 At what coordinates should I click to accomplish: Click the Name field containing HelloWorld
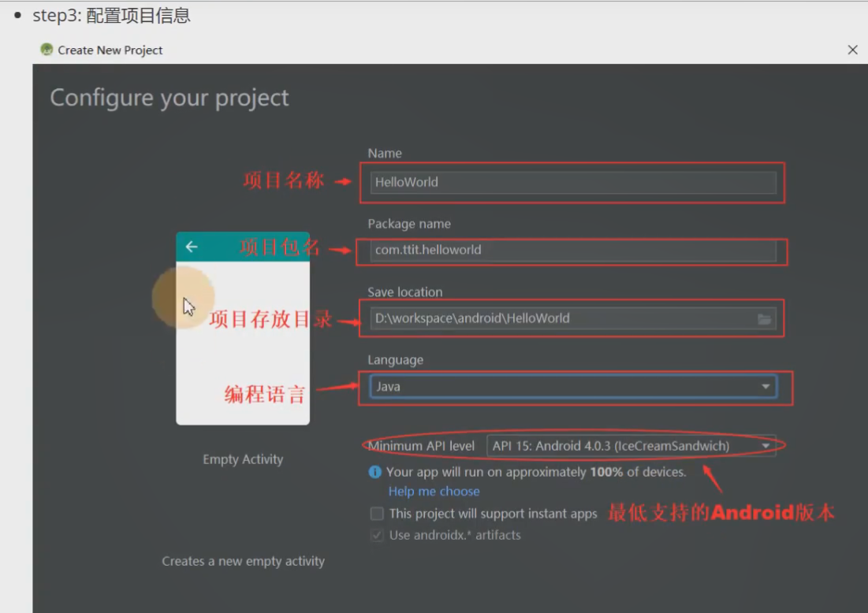[572, 182]
